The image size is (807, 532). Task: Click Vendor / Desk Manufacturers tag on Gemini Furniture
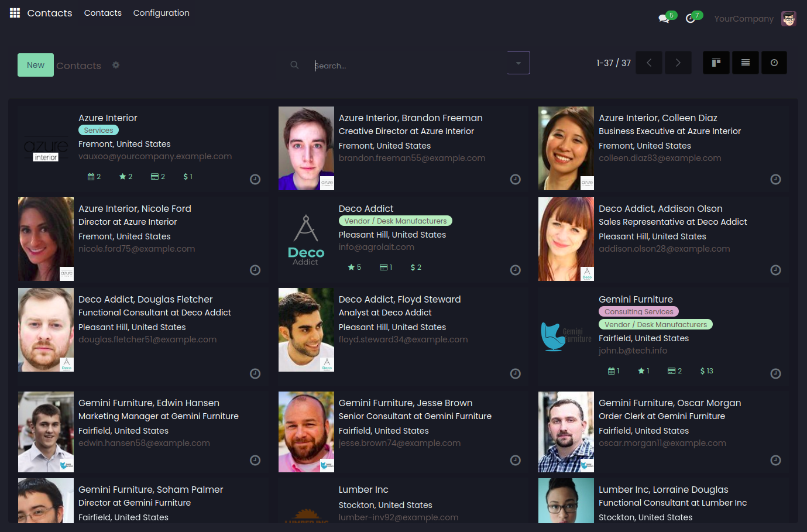655,325
